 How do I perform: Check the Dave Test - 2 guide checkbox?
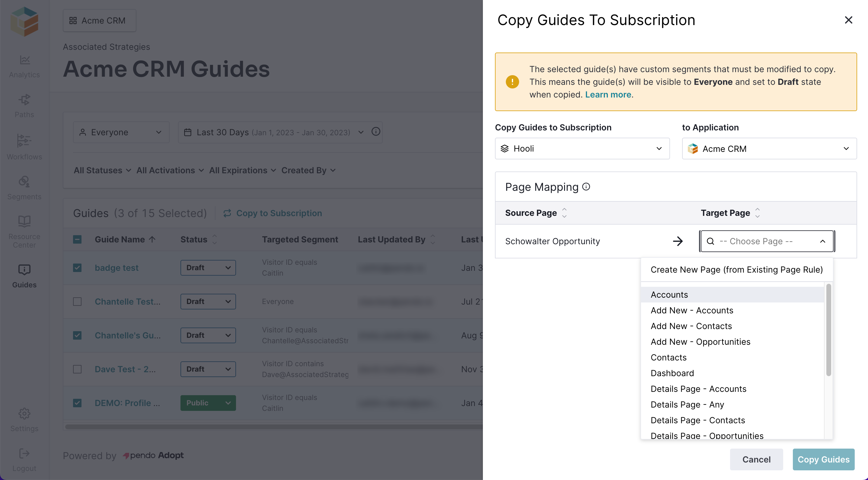77,369
